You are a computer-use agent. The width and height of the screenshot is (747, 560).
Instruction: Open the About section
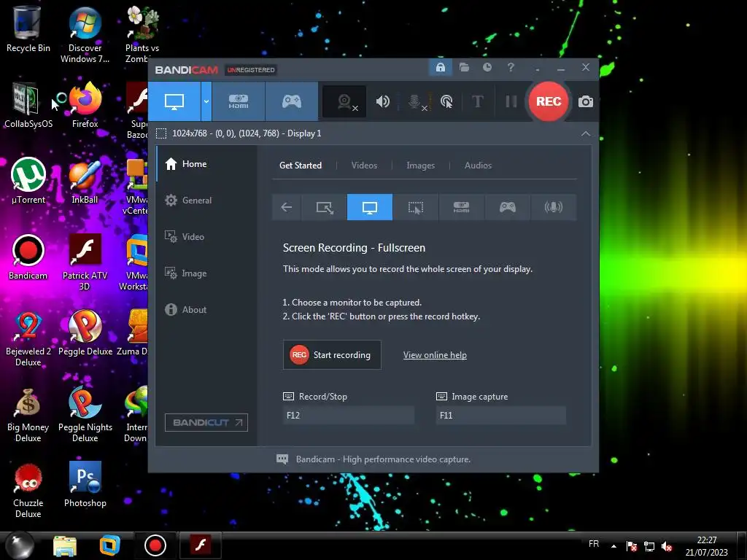point(206,309)
